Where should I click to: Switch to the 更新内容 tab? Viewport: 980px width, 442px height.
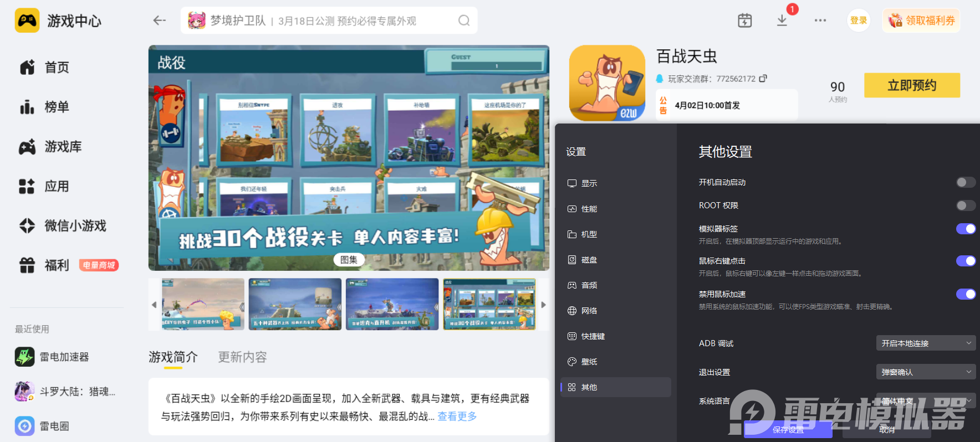[242, 357]
